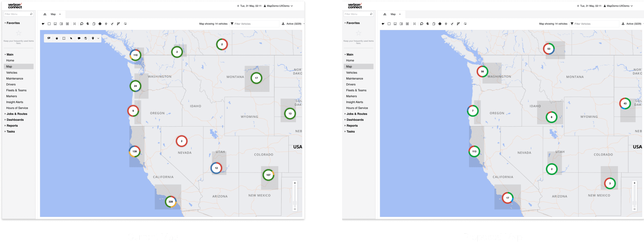This screenshot has width=644, height=242.
Task: Select bottom panel layout icon in left window
Action: pos(55,24)
